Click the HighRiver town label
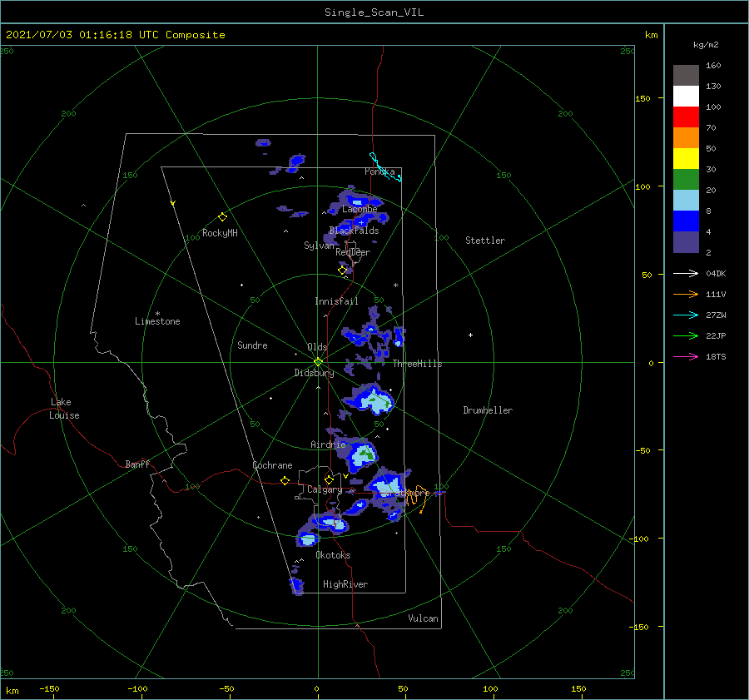The height and width of the screenshot is (700, 749). (345, 584)
